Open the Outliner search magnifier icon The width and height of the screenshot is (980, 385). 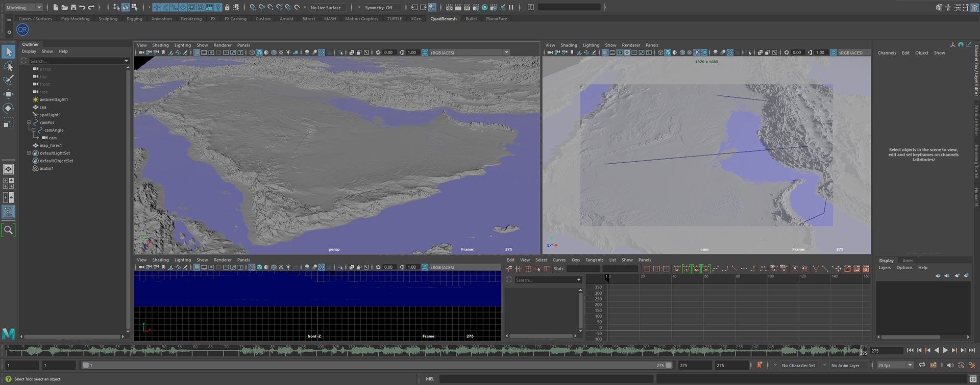(x=9, y=230)
